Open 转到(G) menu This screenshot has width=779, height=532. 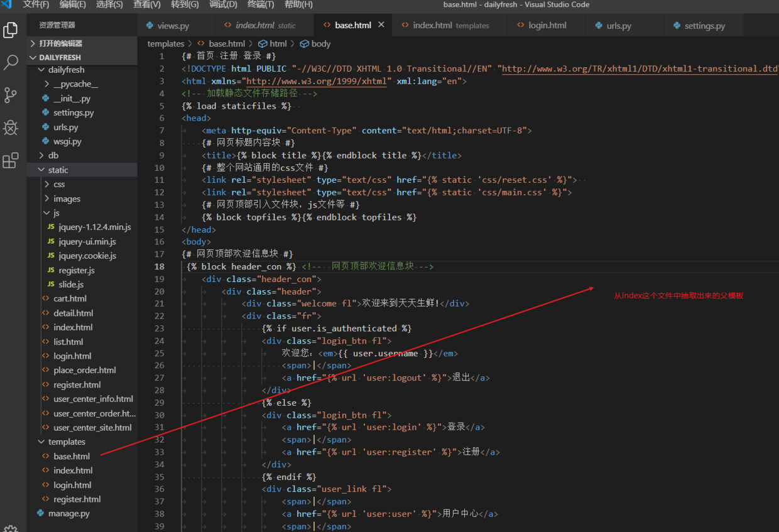[185, 4]
